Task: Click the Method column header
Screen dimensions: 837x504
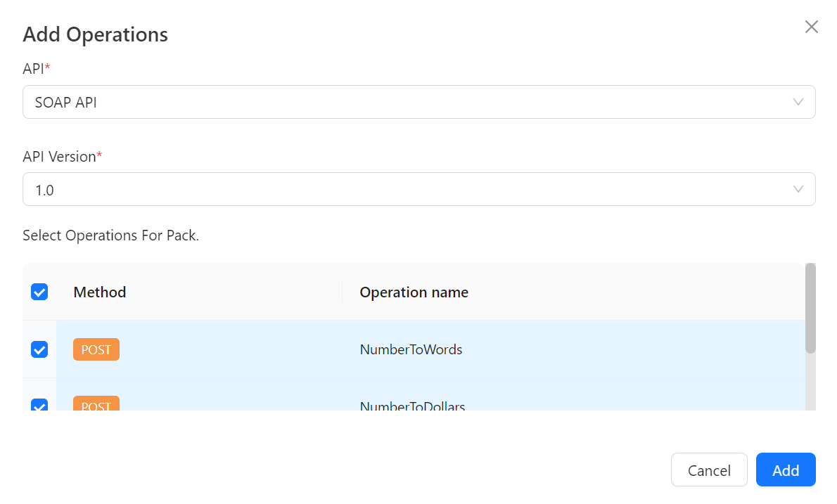Action: coord(100,292)
